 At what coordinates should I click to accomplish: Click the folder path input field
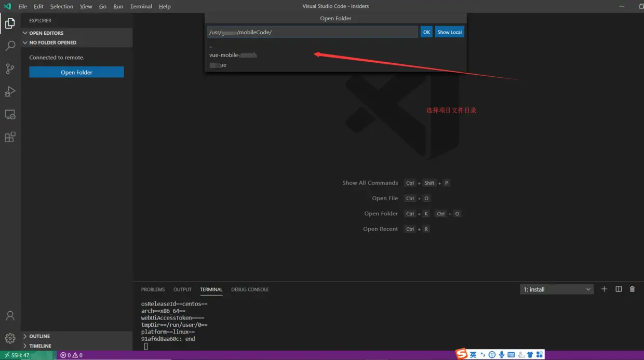coord(313,32)
